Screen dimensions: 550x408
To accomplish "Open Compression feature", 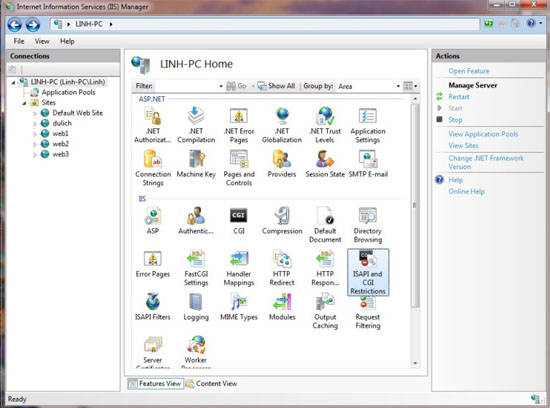I will pos(282,220).
